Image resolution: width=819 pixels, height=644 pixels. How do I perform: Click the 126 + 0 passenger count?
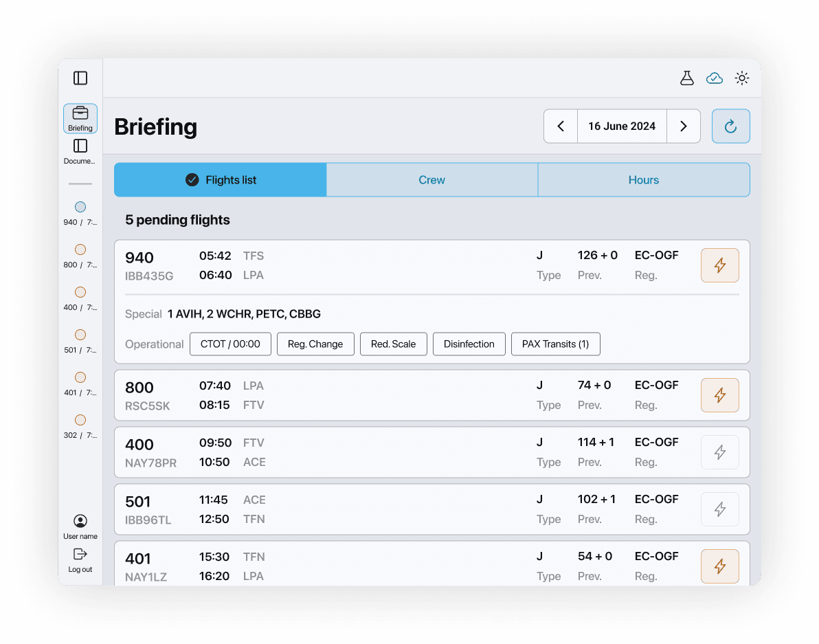click(x=598, y=256)
